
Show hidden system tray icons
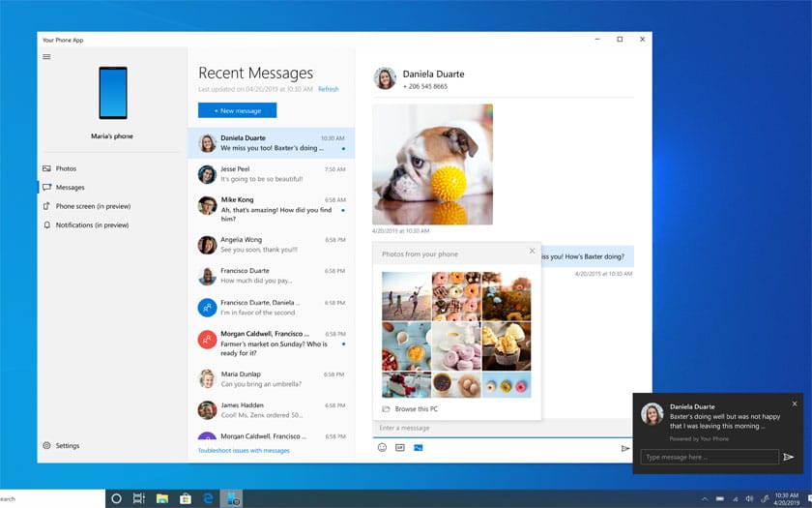coord(705,498)
